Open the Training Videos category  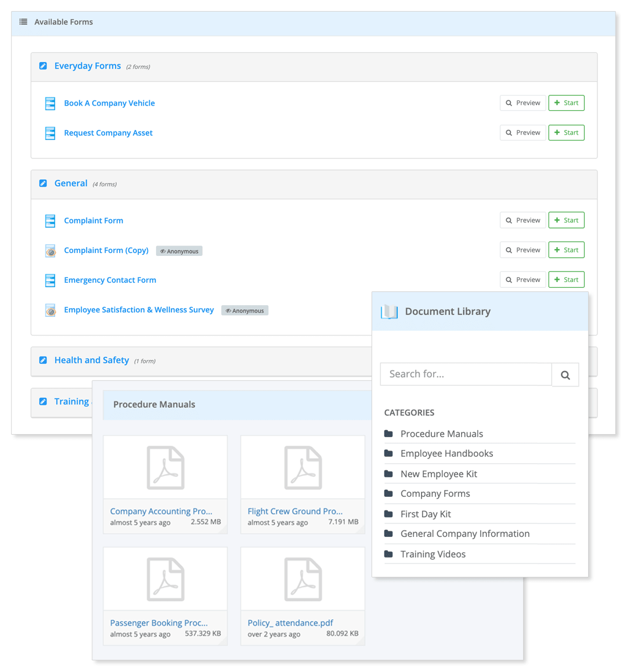pos(433,554)
